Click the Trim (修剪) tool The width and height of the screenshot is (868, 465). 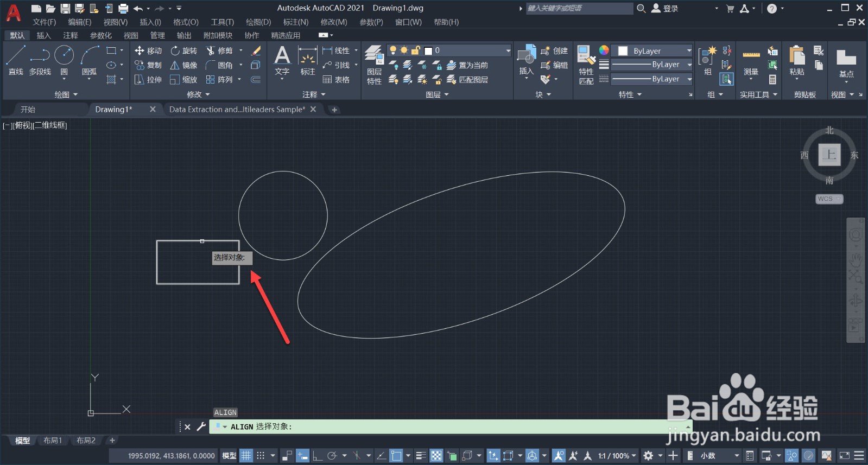click(219, 50)
